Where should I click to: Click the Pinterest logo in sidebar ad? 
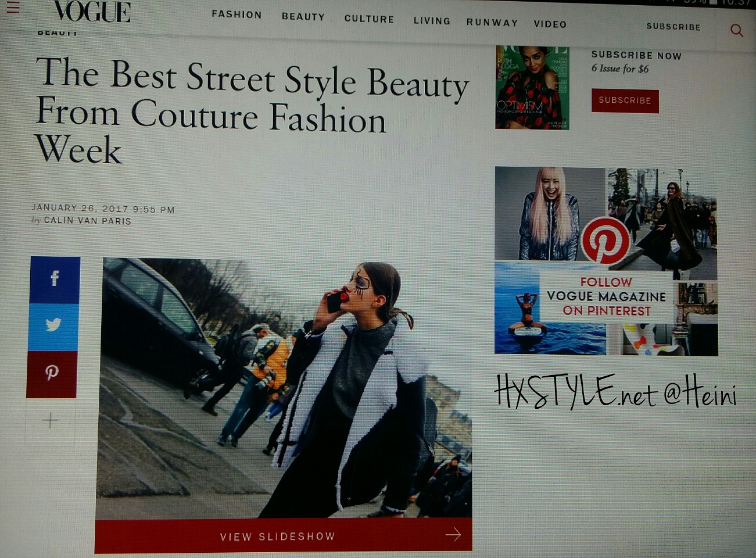tap(605, 240)
